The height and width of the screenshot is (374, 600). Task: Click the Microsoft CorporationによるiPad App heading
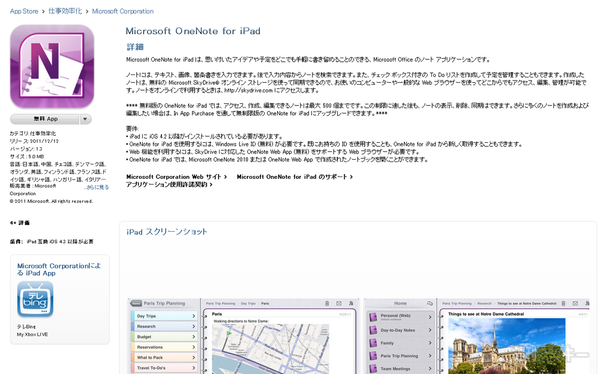pyautogui.click(x=59, y=269)
